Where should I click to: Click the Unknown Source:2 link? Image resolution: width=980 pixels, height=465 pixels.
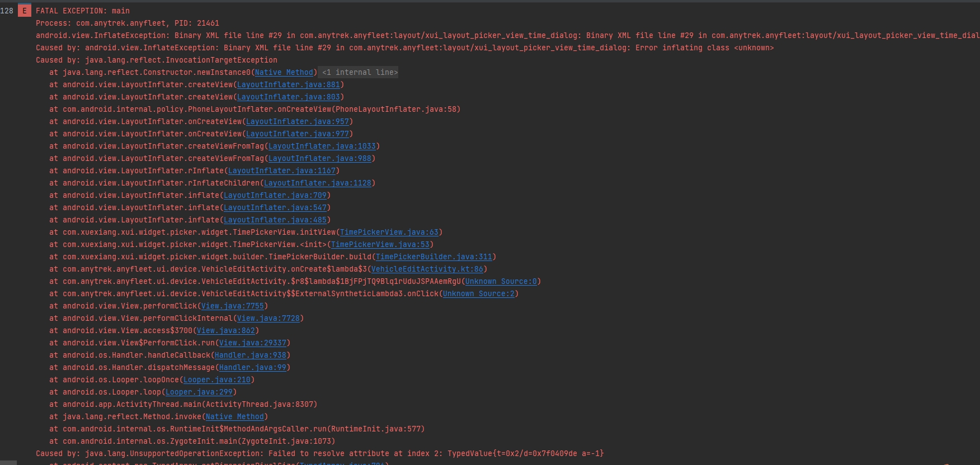pyautogui.click(x=479, y=293)
